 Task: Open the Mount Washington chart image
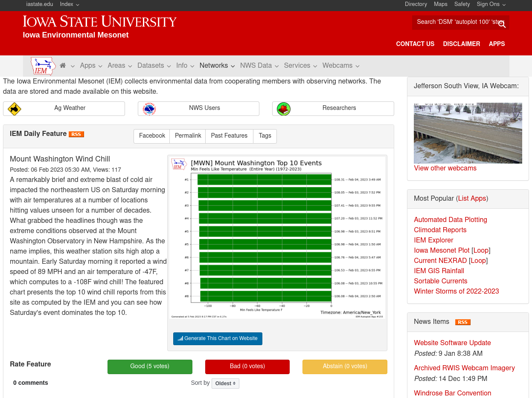pos(277,238)
